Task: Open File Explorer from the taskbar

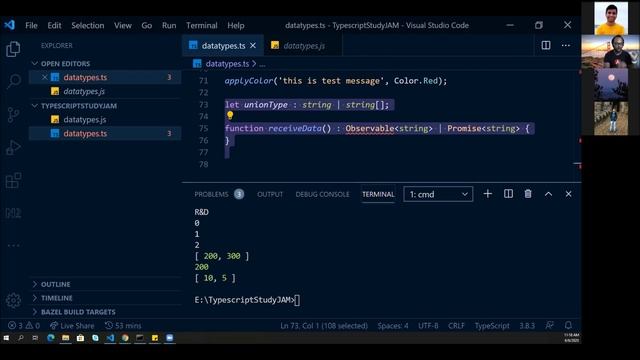Action: pyautogui.click(x=65, y=338)
